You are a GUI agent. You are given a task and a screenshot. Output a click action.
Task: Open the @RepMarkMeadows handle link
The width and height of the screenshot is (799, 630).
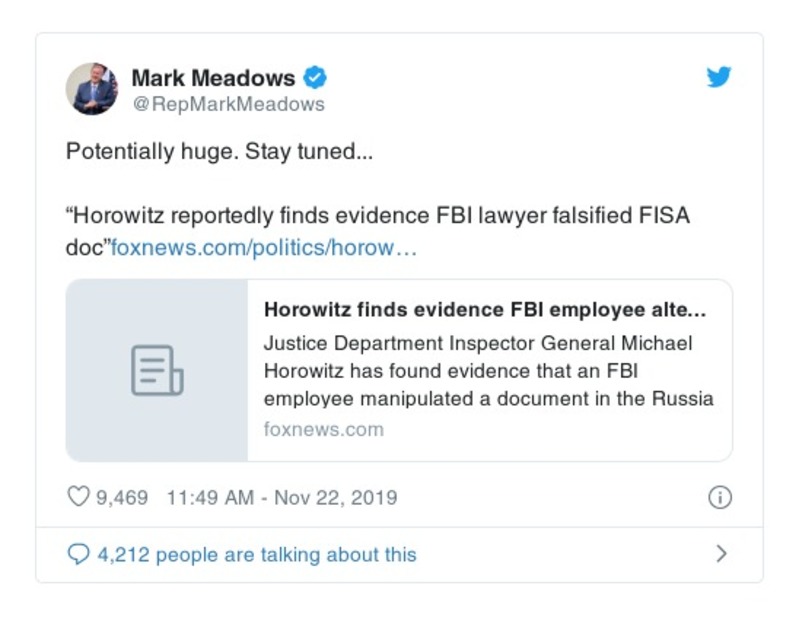[x=228, y=104]
